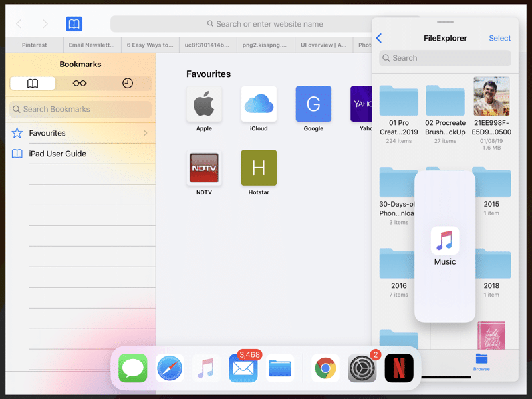Open the iCloud favourite
The width and height of the screenshot is (532, 399).
(x=259, y=104)
